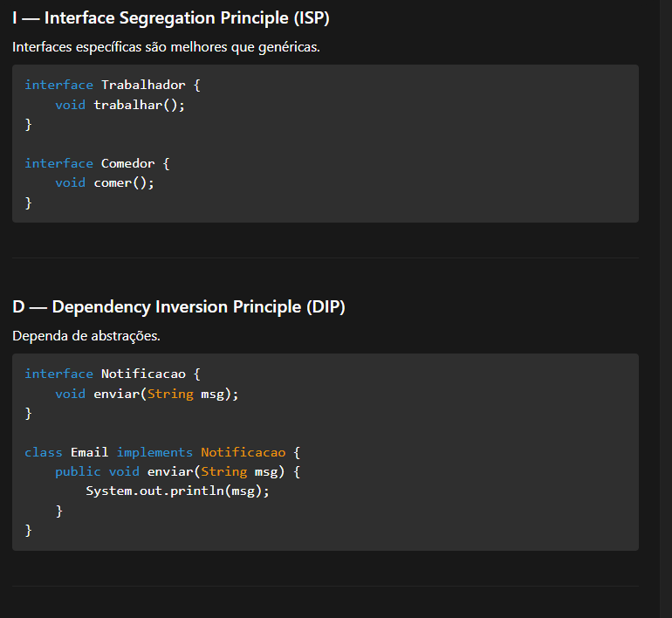Click the Interface Segregation Principle (ISP) heading
The height and width of the screenshot is (618, 672).
click(x=171, y=17)
